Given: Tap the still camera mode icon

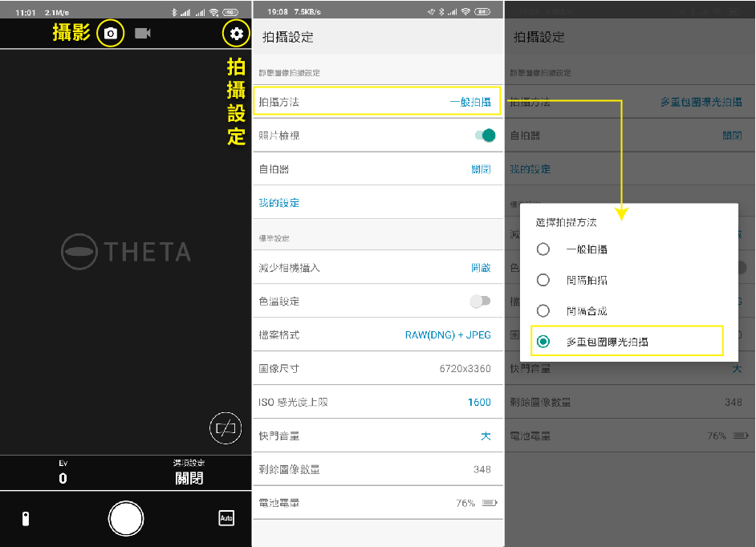Looking at the screenshot, I should coord(111,34).
